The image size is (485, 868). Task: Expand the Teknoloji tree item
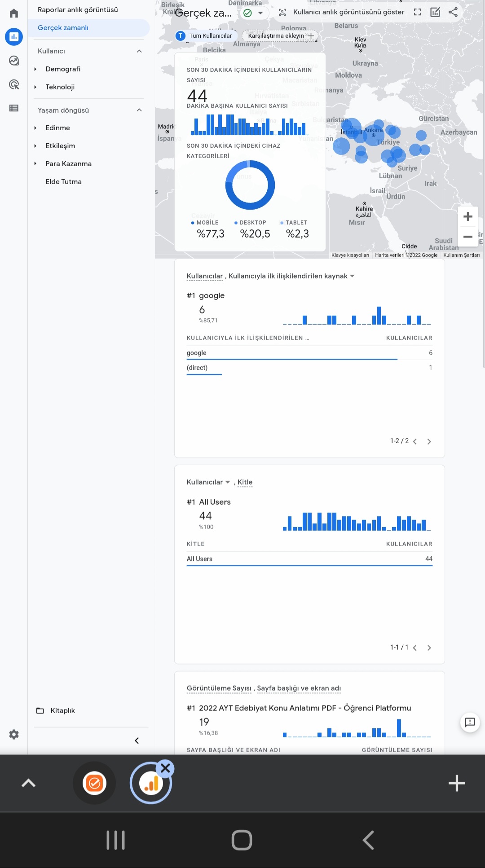(35, 87)
